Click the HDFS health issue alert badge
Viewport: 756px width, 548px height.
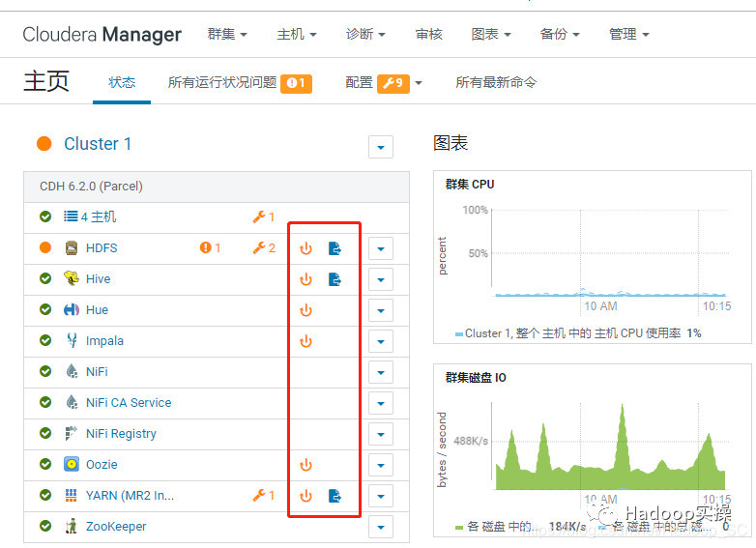click(x=210, y=247)
